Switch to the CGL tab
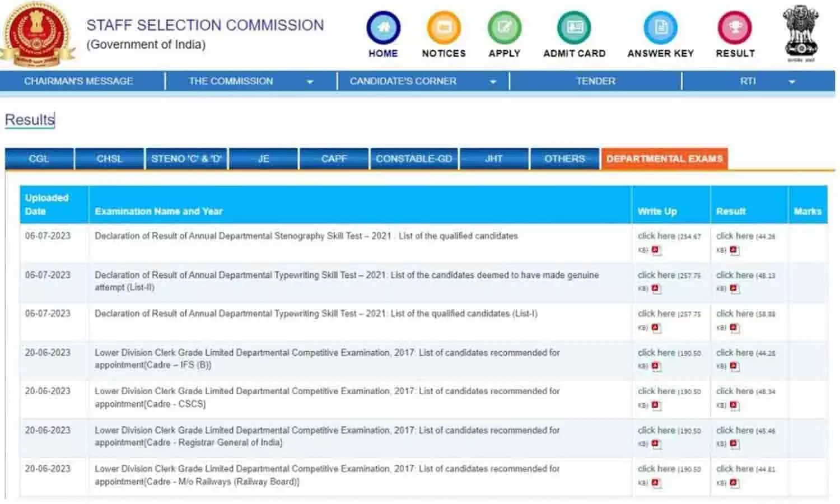 tap(39, 159)
